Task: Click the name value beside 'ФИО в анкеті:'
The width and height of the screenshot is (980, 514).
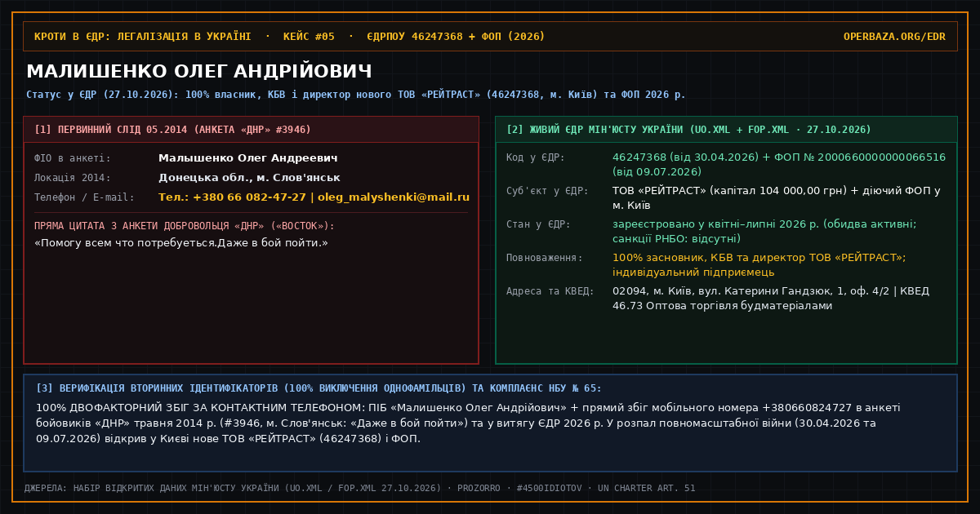Action: (248, 158)
